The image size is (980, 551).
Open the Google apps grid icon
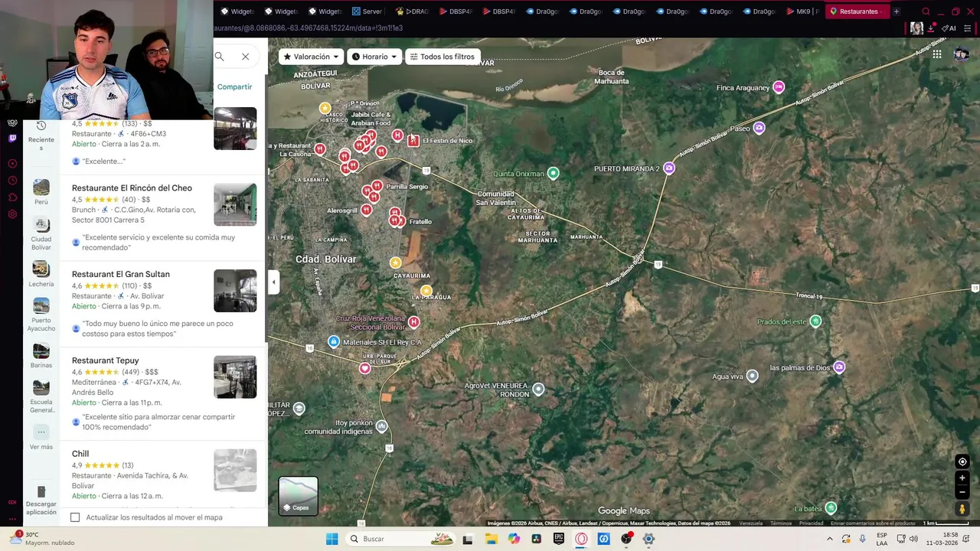pyautogui.click(x=937, y=54)
